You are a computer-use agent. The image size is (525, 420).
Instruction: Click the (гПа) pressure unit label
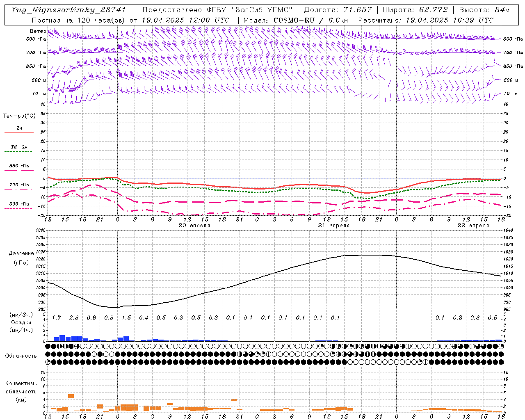click(x=21, y=263)
